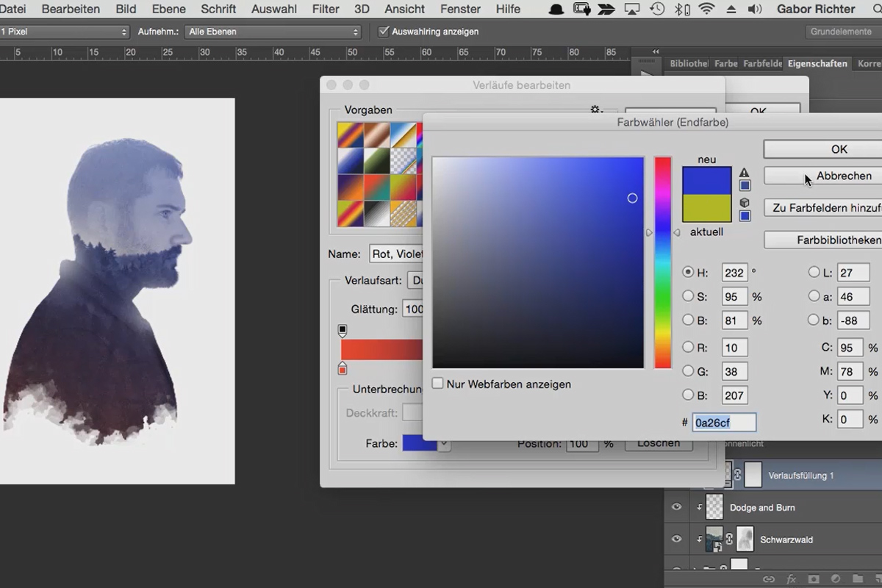Screen dimensions: 882x588
Task: Select the S saturation radio button
Action: click(688, 296)
